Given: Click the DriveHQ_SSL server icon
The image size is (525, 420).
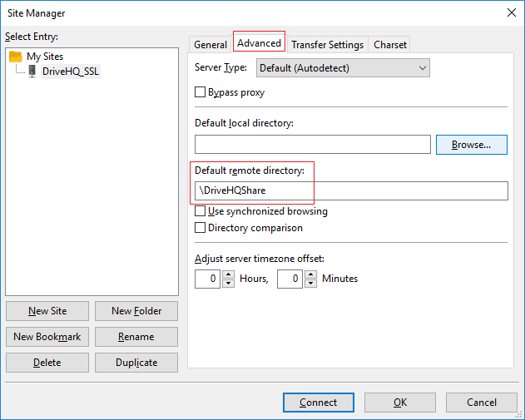Looking at the screenshot, I should pyautogui.click(x=32, y=72).
